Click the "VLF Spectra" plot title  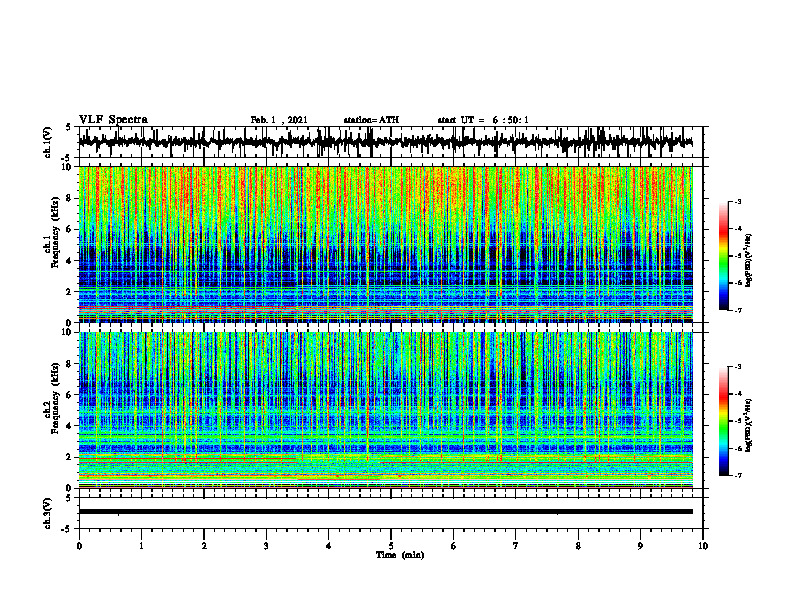point(113,120)
